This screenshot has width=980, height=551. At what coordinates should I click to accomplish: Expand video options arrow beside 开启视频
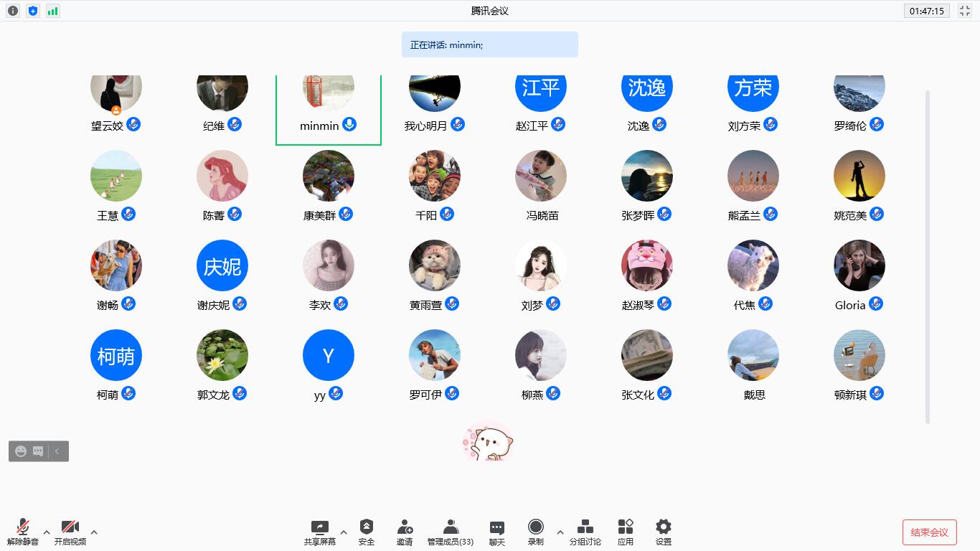click(94, 532)
